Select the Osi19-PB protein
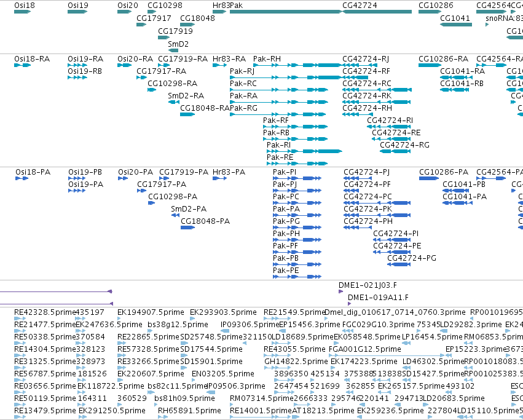523x420 pixels. [x=77, y=178]
